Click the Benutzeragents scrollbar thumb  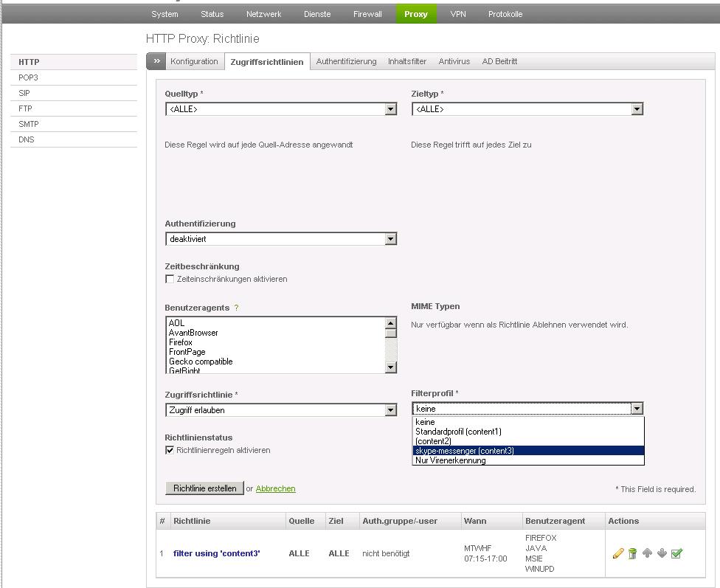[391, 333]
